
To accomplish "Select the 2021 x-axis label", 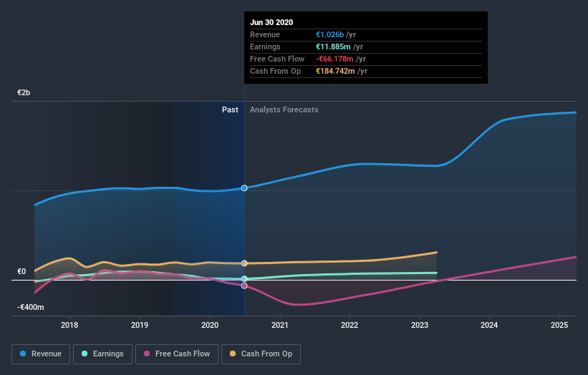I will (x=280, y=325).
